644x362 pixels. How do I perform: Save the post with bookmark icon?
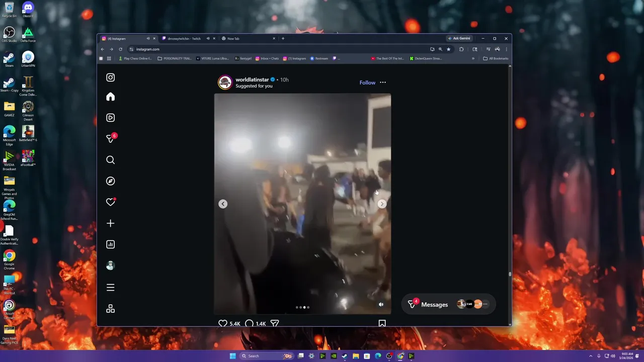[x=382, y=323]
